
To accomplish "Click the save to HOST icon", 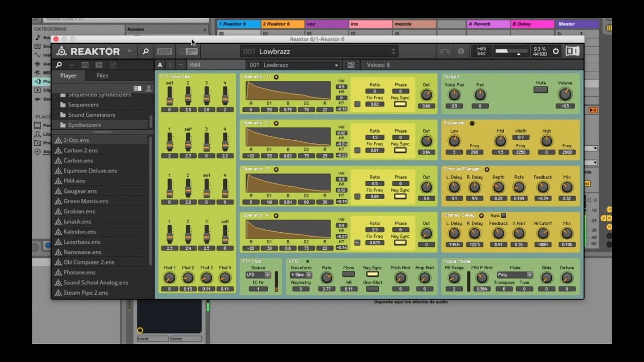I will pyautogui.click(x=192, y=51).
